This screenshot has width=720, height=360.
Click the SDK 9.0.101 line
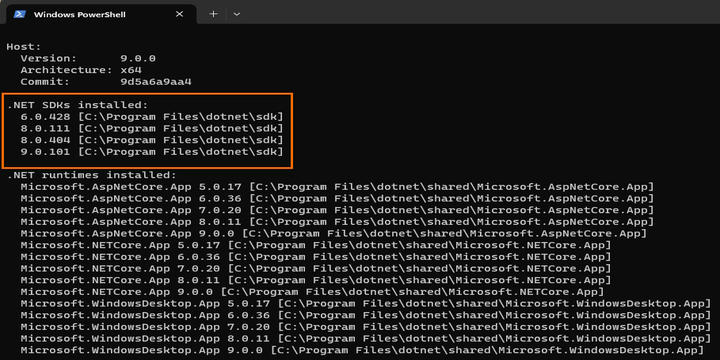pyautogui.click(x=152, y=152)
